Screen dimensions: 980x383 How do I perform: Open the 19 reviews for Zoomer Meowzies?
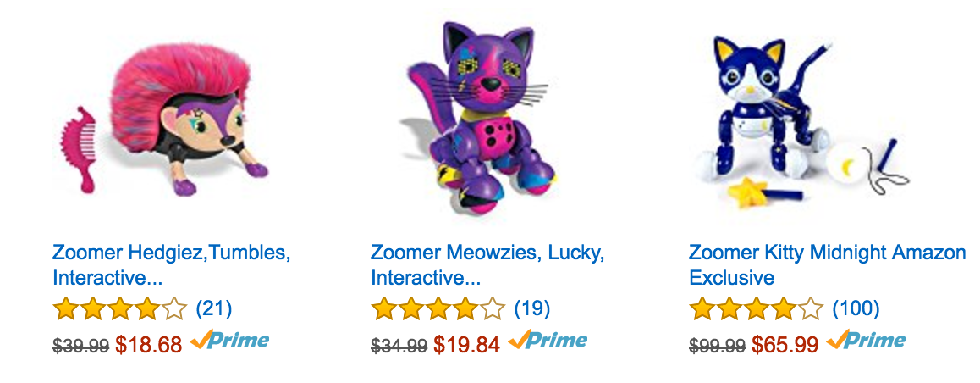[531, 308]
